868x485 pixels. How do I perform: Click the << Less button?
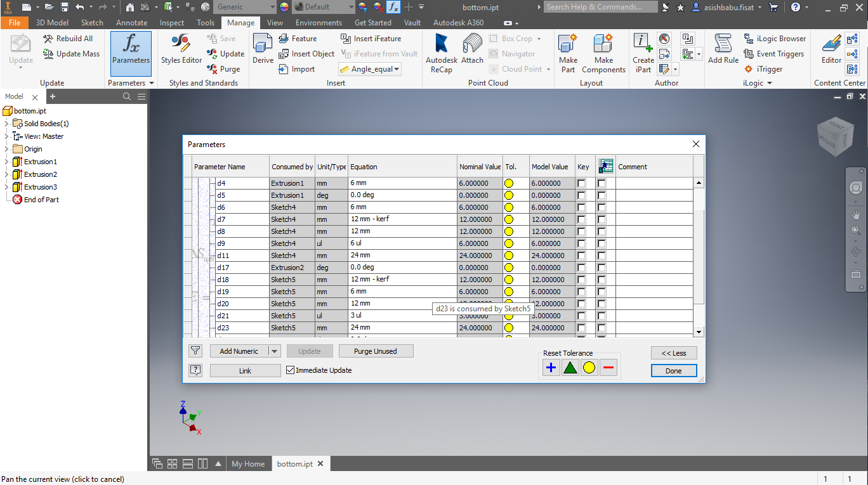674,353
